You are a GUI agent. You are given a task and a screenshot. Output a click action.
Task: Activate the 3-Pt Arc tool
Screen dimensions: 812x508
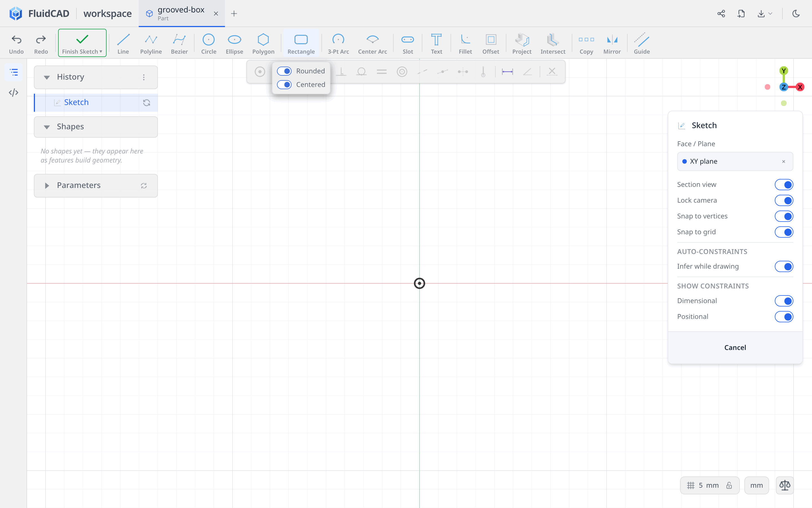click(x=338, y=43)
